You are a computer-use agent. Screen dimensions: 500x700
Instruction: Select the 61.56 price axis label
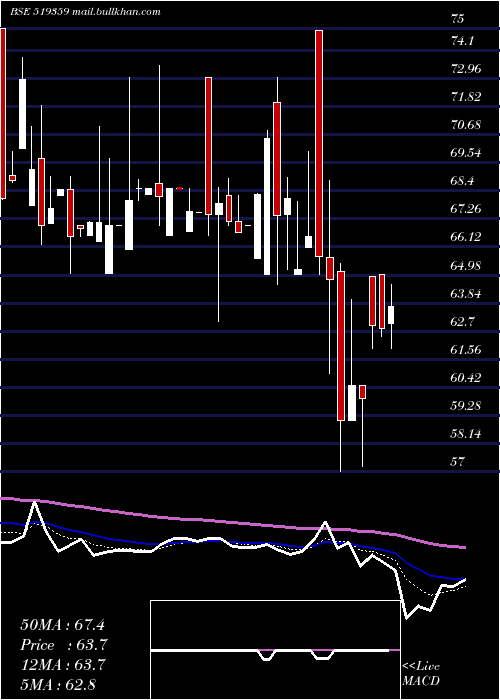point(467,350)
